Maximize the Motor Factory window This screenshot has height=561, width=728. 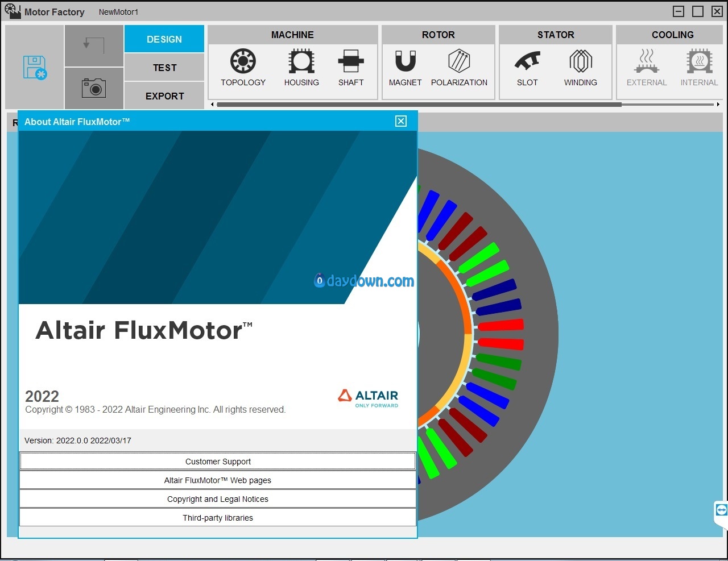pyautogui.click(x=698, y=11)
